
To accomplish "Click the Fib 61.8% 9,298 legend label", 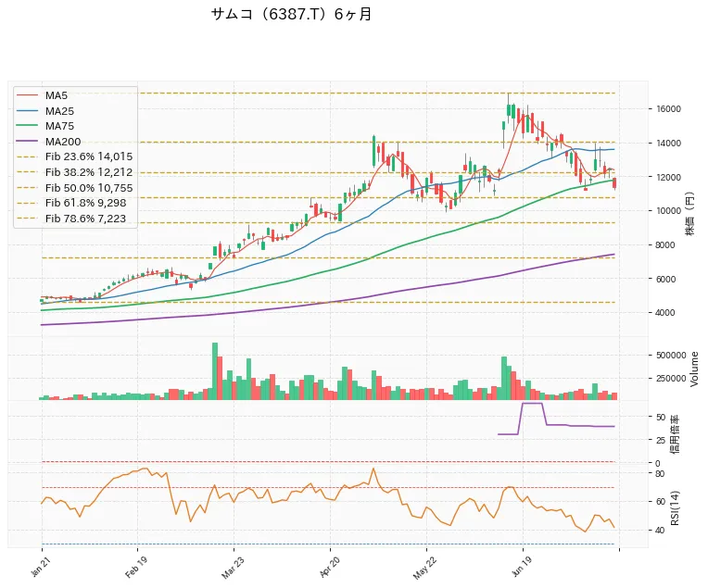I will 86,203.
